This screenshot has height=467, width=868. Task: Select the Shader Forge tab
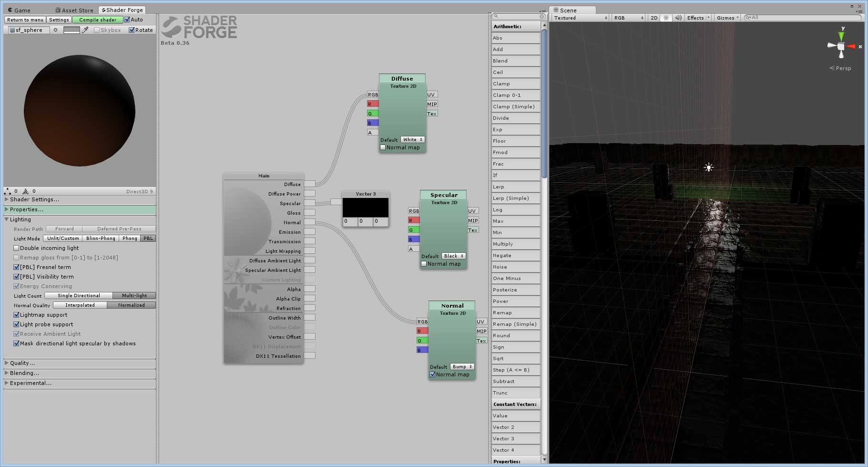[x=122, y=10]
